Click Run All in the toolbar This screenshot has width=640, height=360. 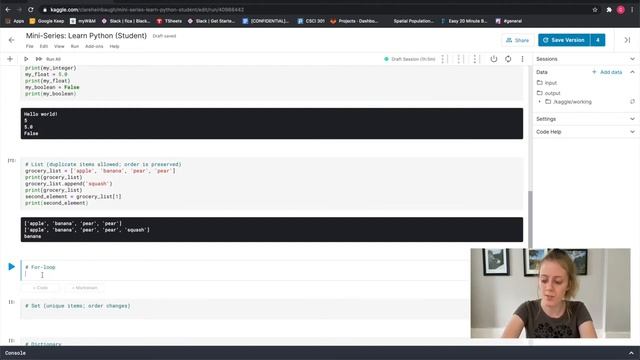pos(48,59)
